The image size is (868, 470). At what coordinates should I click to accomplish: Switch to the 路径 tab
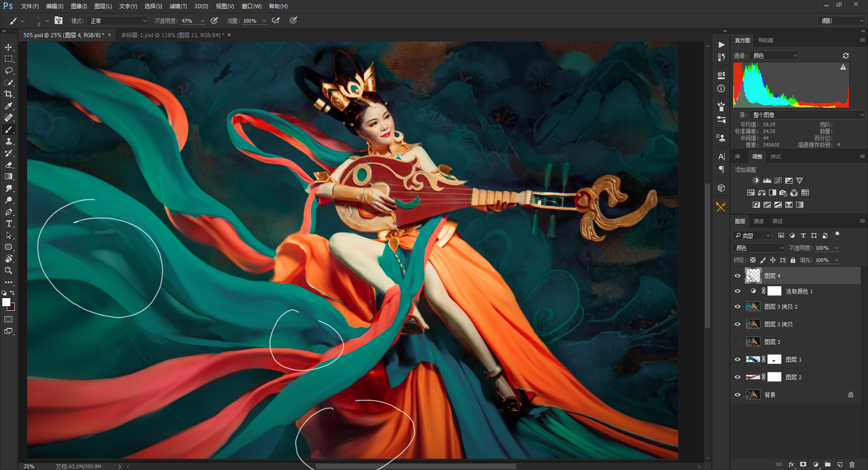click(777, 221)
